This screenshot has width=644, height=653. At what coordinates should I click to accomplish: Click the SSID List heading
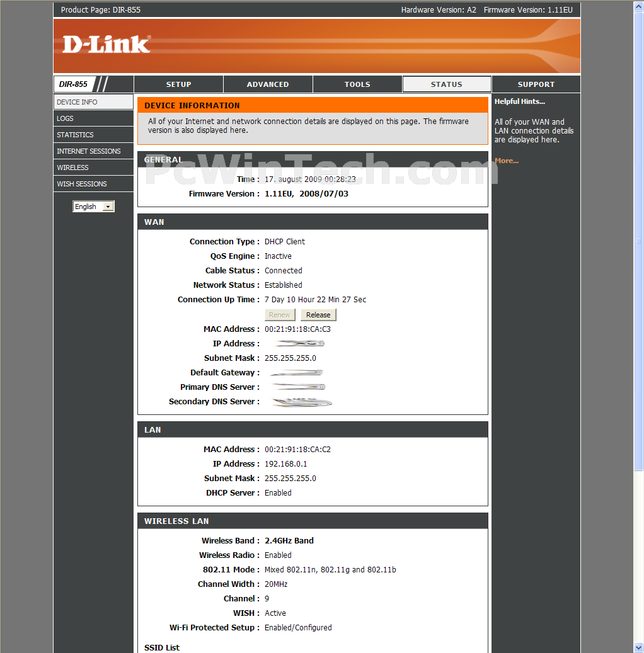pyautogui.click(x=162, y=647)
